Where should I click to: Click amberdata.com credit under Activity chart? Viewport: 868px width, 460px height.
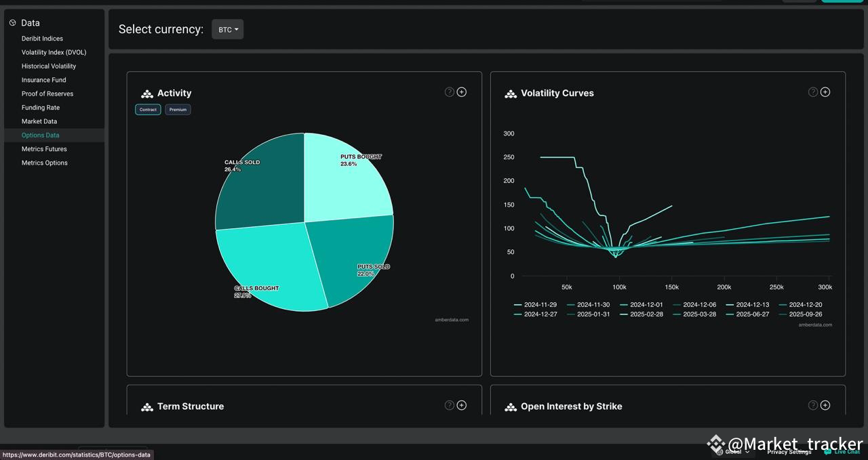pos(452,320)
